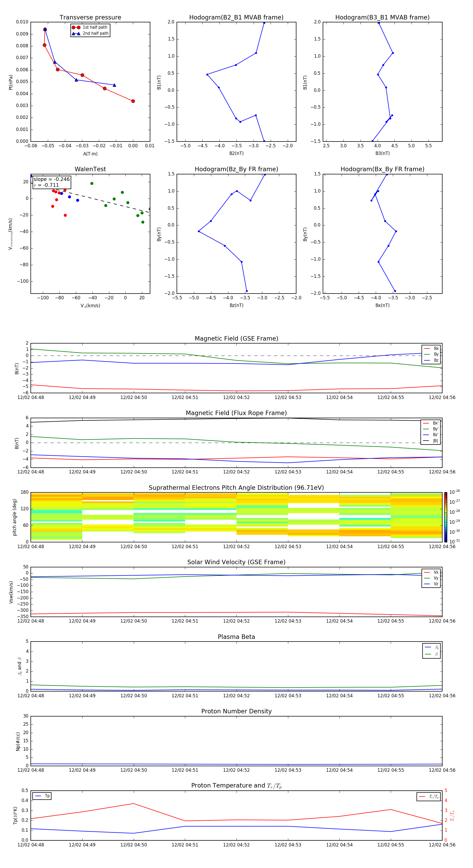This screenshot has height=868, width=473.
Task: Click the "Hodogram(B2_B1 MVAB frame)" title
Action: (x=236, y=17)
